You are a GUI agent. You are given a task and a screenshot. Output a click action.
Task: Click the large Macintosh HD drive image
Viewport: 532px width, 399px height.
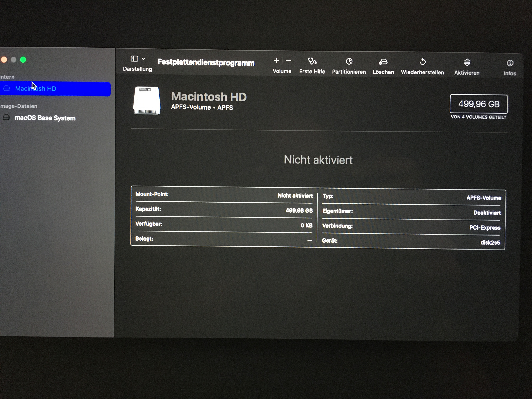coord(146,100)
